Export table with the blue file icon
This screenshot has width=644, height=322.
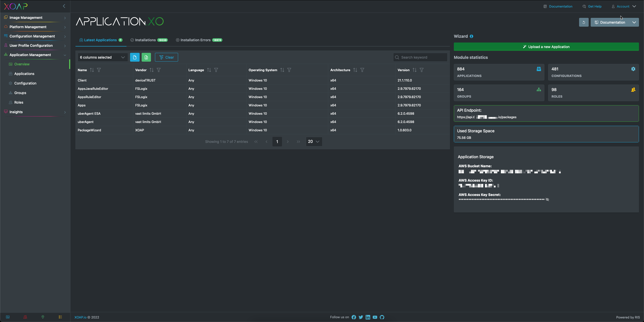click(x=135, y=57)
